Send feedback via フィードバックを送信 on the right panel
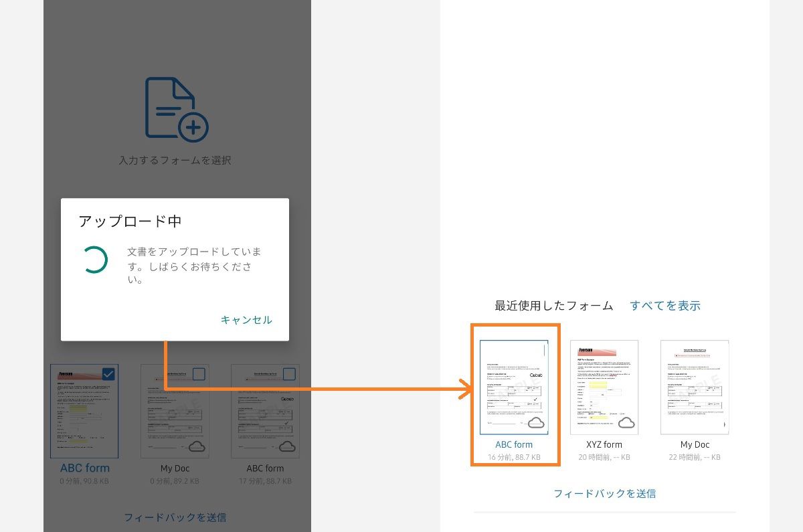 pos(604,493)
